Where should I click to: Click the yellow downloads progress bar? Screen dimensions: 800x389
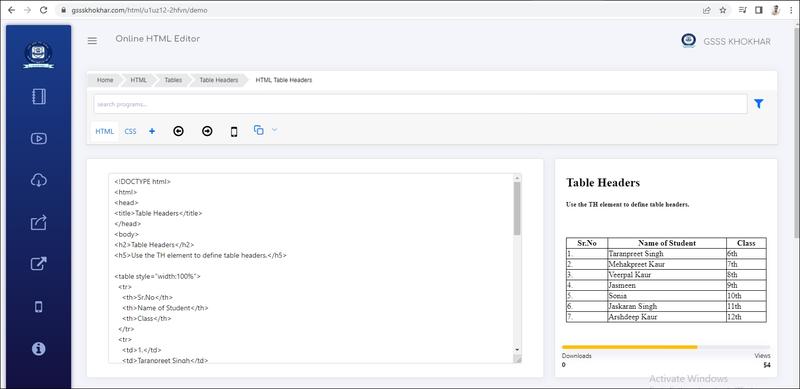click(630, 347)
